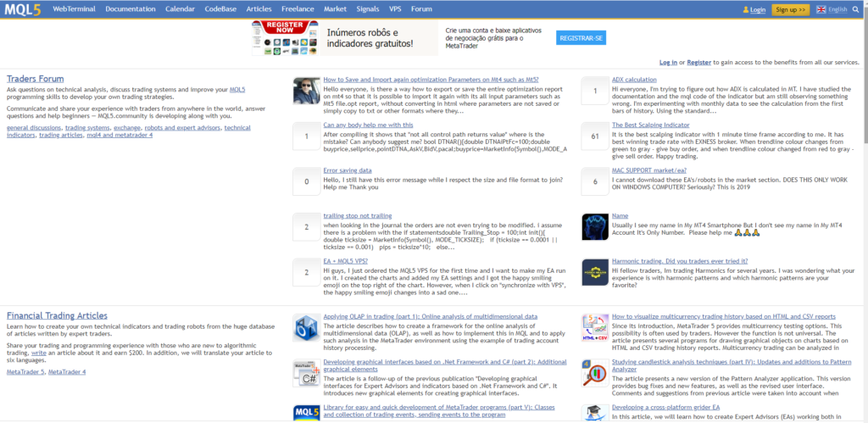Open the Market navigation item
This screenshot has height=423, width=868.
(336, 9)
